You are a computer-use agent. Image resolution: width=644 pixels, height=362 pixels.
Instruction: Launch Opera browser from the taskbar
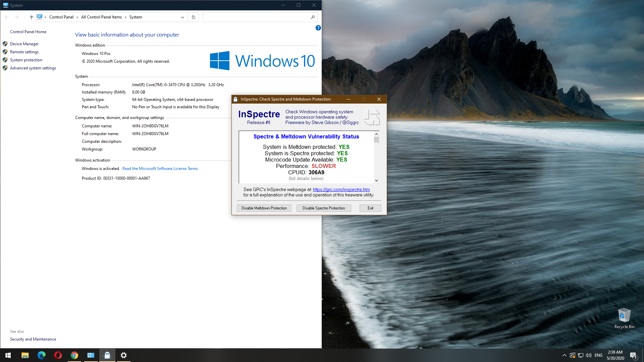[58, 355]
